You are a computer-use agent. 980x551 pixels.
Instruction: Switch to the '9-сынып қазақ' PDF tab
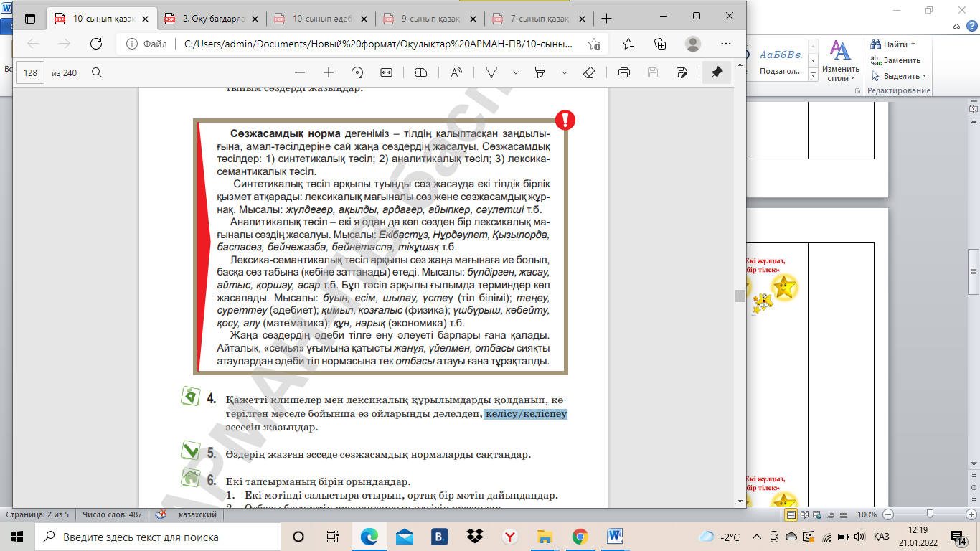pos(430,19)
